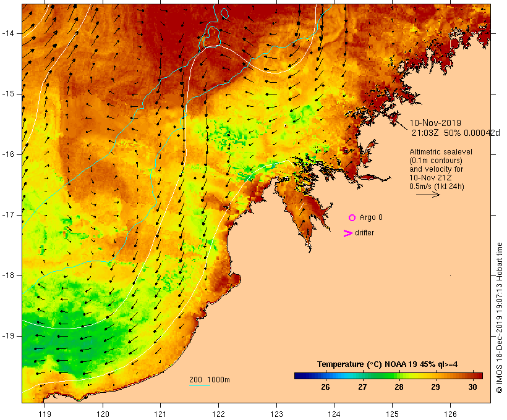Click the longitude label 121
The height and width of the screenshot is (420, 507).
(160, 414)
